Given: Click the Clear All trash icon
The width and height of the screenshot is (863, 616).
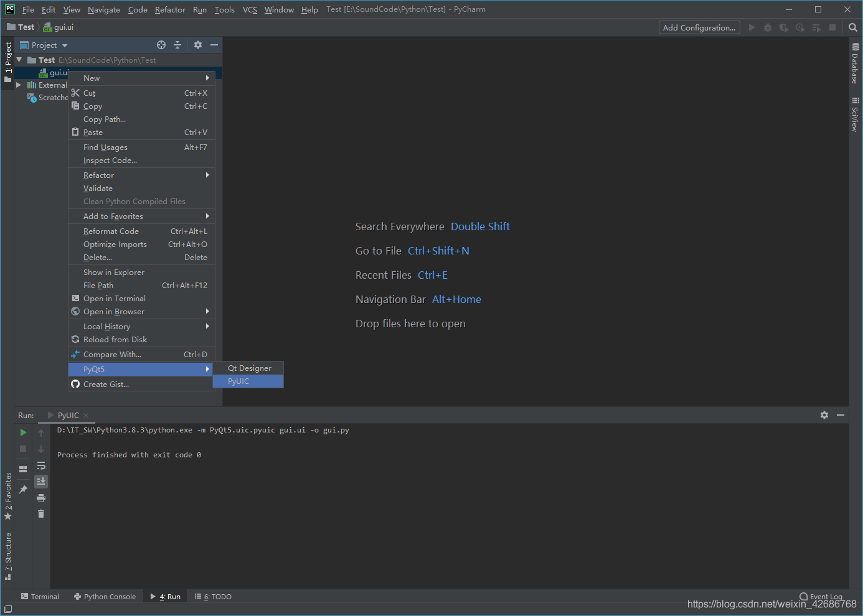Looking at the screenshot, I should point(41,514).
